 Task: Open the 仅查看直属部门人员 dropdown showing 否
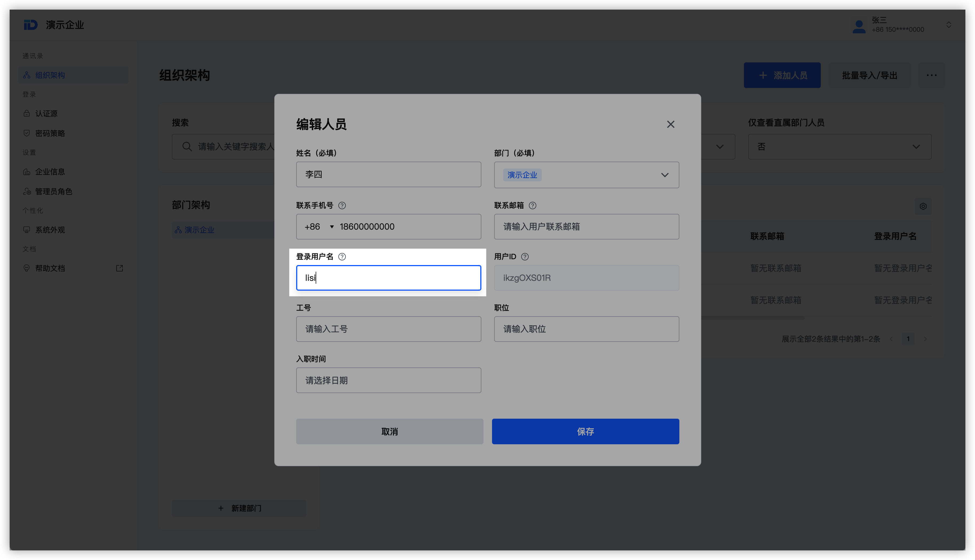click(x=839, y=147)
